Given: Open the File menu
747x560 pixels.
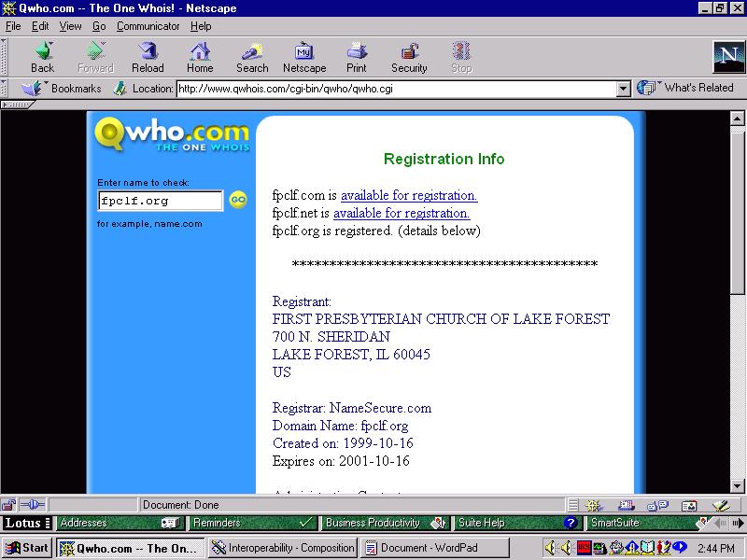Looking at the screenshot, I should (13, 26).
